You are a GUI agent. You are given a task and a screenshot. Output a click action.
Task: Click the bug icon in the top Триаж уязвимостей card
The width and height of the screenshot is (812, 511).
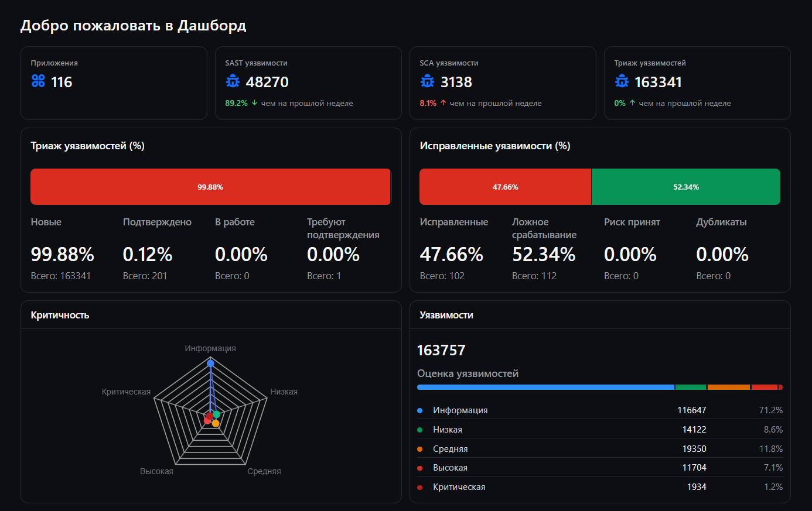[x=622, y=81]
